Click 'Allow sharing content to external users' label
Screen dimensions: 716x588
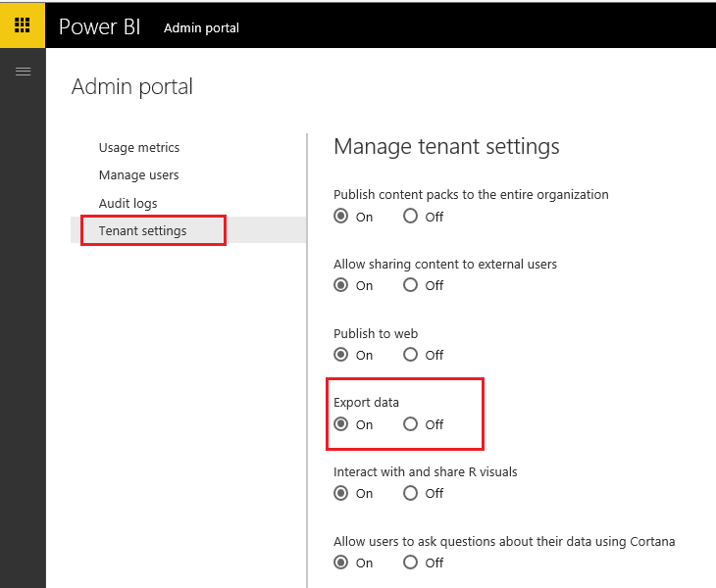click(445, 265)
